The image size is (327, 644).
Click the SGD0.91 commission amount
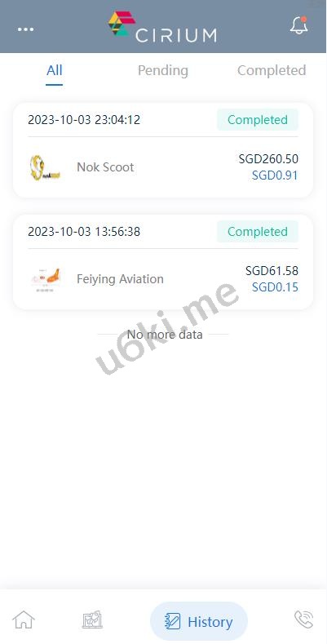point(275,175)
